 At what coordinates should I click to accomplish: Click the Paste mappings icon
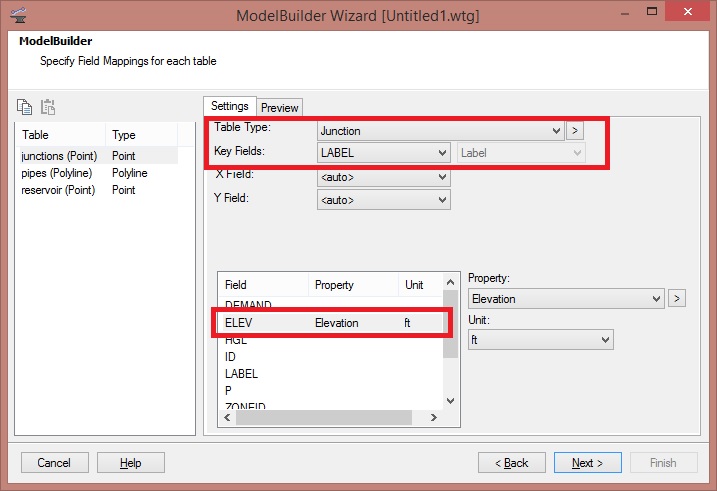click(x=48, y=107)
